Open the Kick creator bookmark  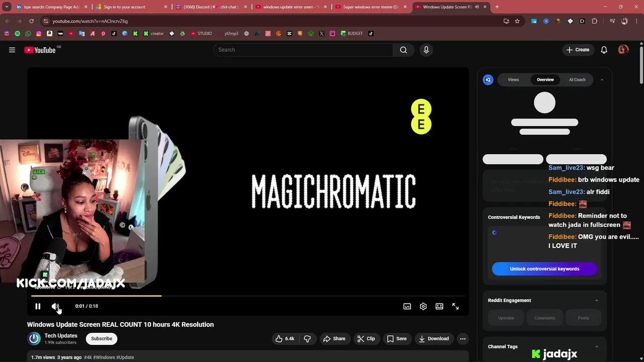tap(153, 34)
